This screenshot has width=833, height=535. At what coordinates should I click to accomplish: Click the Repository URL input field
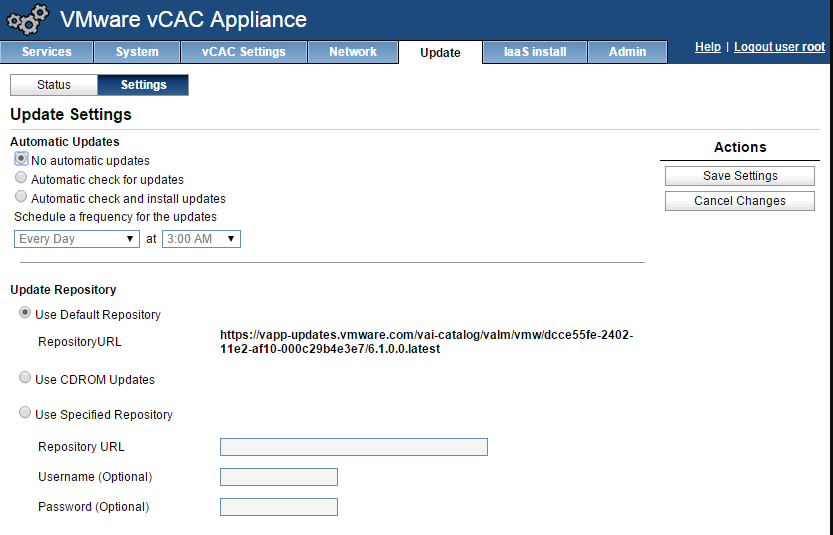tap(353, 447)
